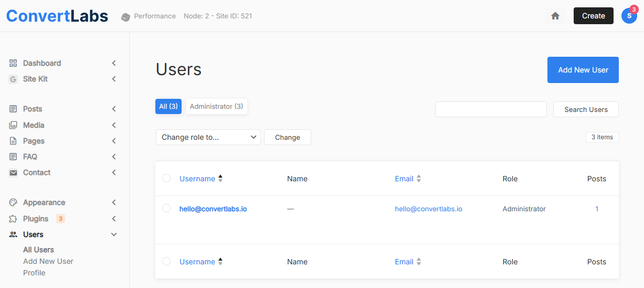Click the home icon in top bar
This screenshot has height=288, width=644.
pos(555,16)
